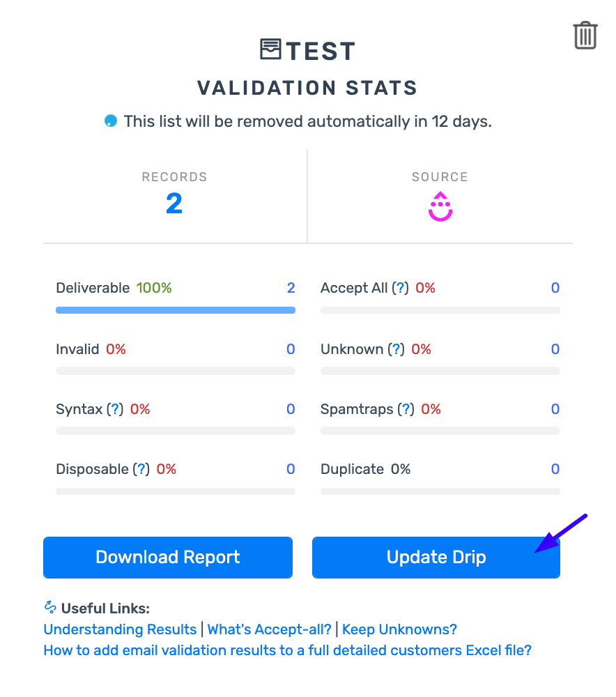
Task: Click the blue info dot by the removal notice
Action: point(110,121)
